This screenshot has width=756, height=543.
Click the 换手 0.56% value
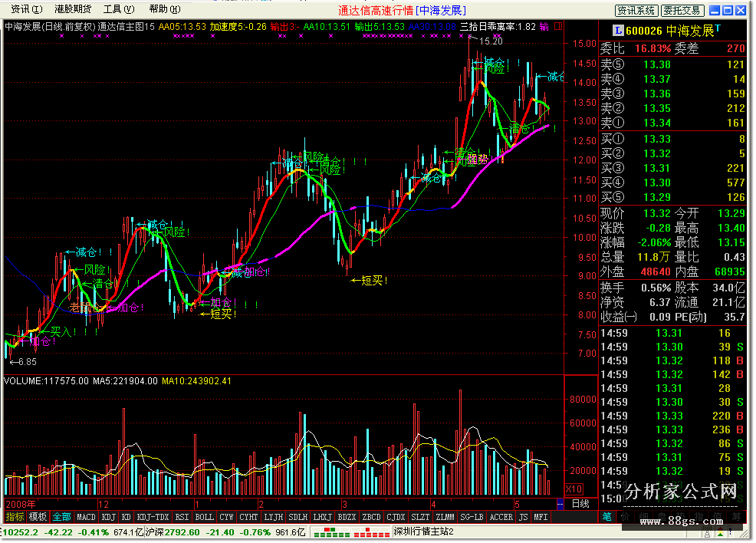tap(656, 288)
